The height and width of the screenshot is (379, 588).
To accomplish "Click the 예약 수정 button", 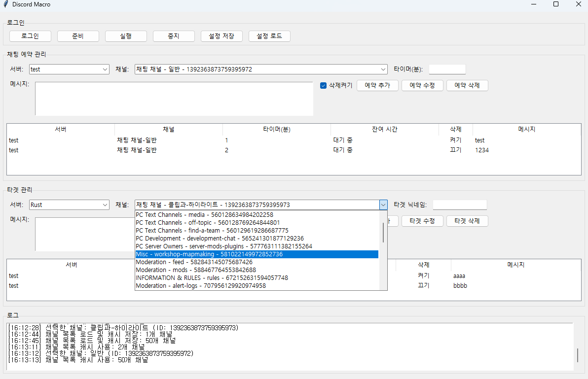I will point(422,85).
